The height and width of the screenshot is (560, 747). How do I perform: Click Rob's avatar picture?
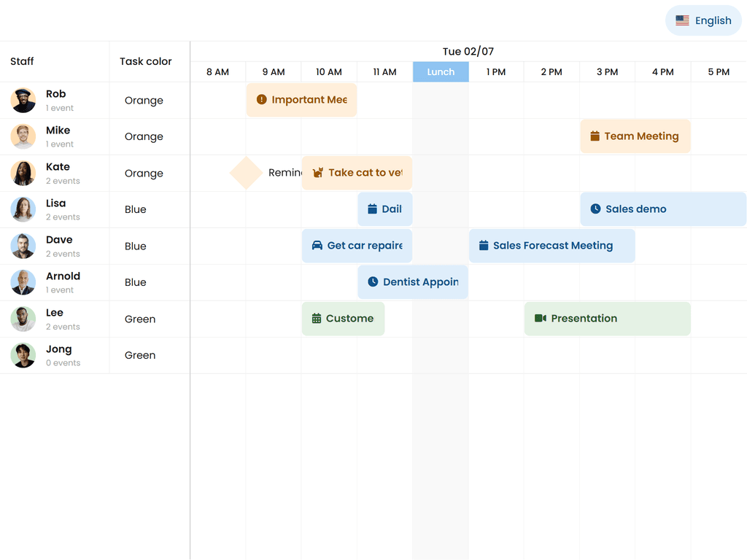click(x=23, y=100)
